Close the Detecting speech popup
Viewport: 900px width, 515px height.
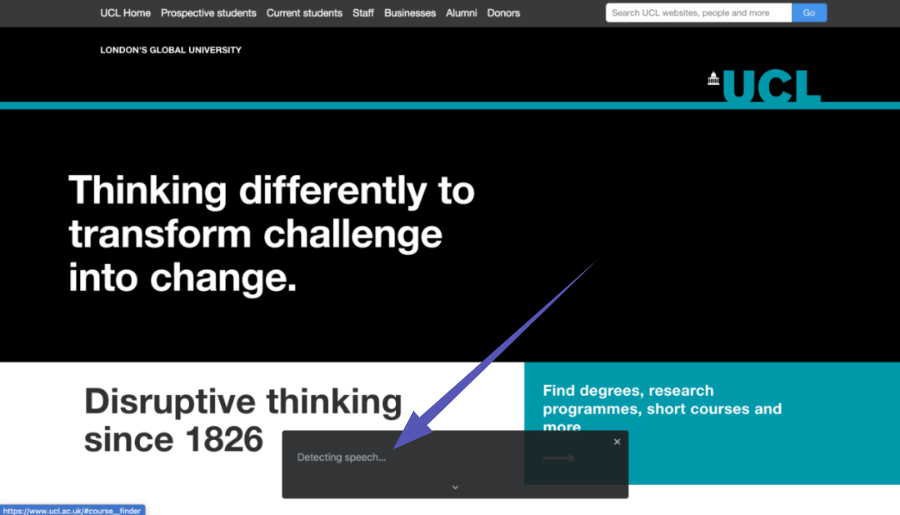point(617,442)
